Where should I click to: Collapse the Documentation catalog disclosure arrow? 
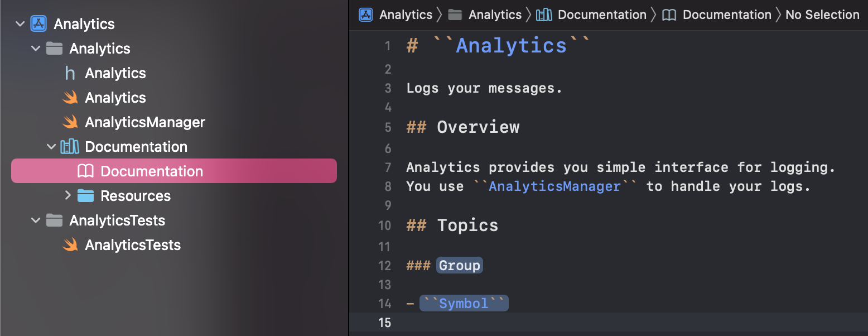coord(52,147)
